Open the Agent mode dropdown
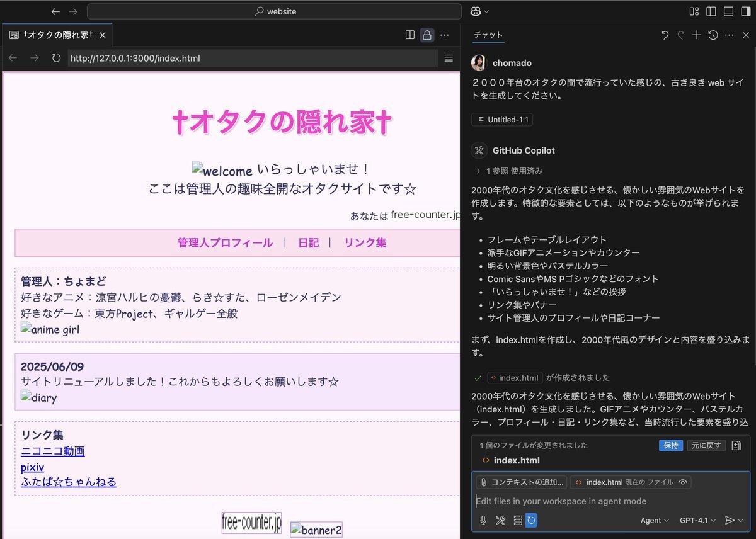The image size is (756, 539). (x=655, y=520)
